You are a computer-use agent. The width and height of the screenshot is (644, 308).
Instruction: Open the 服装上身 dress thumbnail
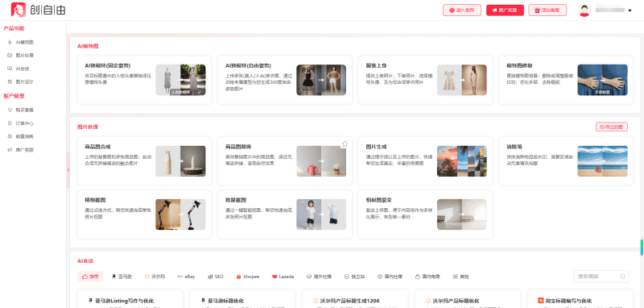pyautogui.click(x=461, y=80)
